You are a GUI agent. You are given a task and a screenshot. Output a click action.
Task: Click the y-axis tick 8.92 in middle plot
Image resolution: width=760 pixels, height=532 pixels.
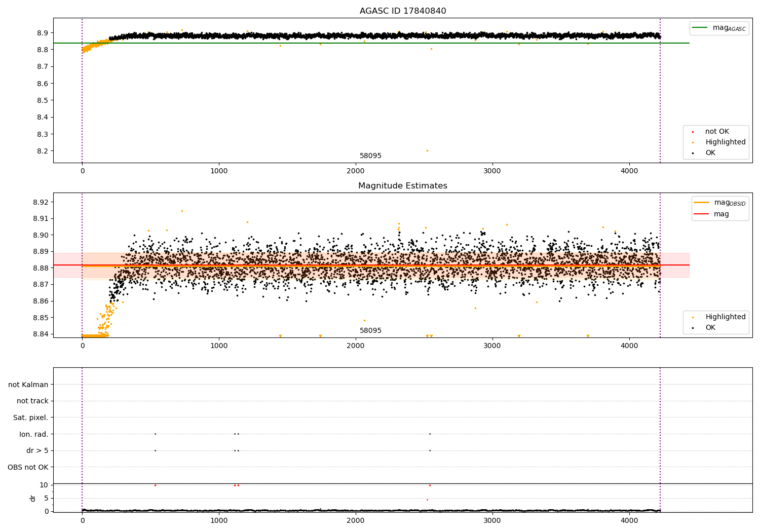coord(41,202)
